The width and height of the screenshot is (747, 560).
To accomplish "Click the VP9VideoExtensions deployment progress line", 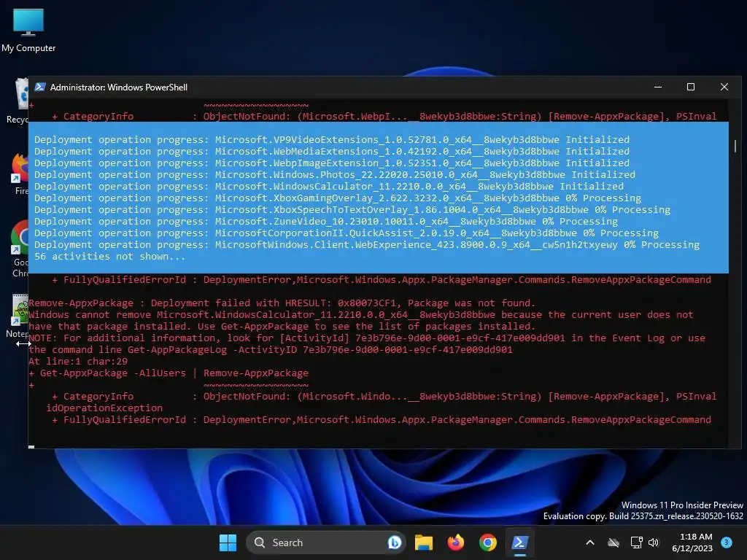I will tap(332, 139).
